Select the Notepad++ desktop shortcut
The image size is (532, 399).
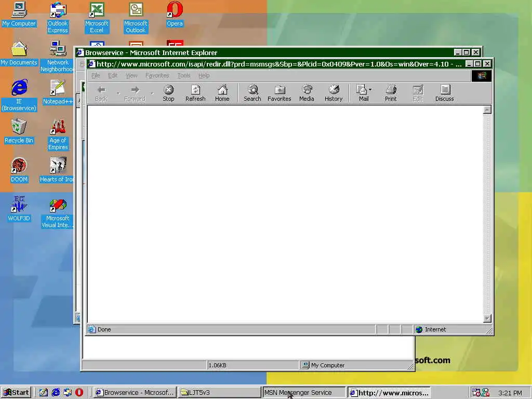point(58,92)
